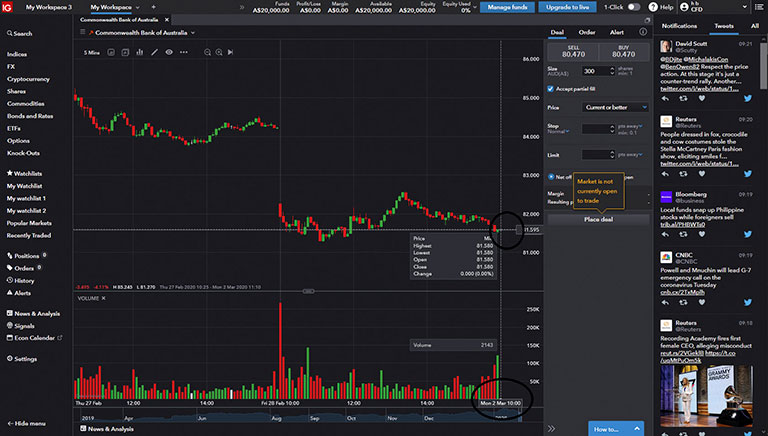Screen dimensions: 768x436
Task: Increase Size using its stepper arrows
Action: [612, 69]
